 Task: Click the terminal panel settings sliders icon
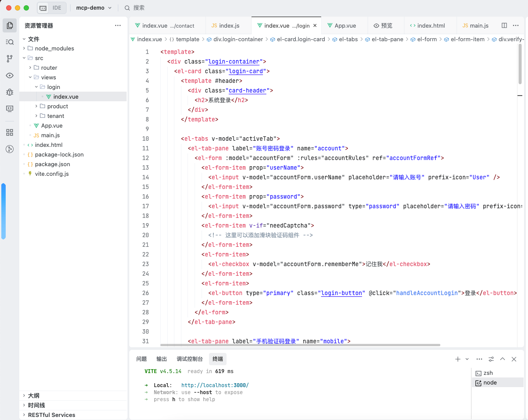491,359
